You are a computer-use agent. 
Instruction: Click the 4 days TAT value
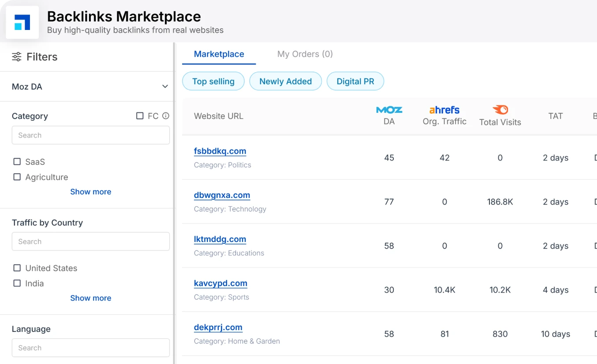point(556,290)
